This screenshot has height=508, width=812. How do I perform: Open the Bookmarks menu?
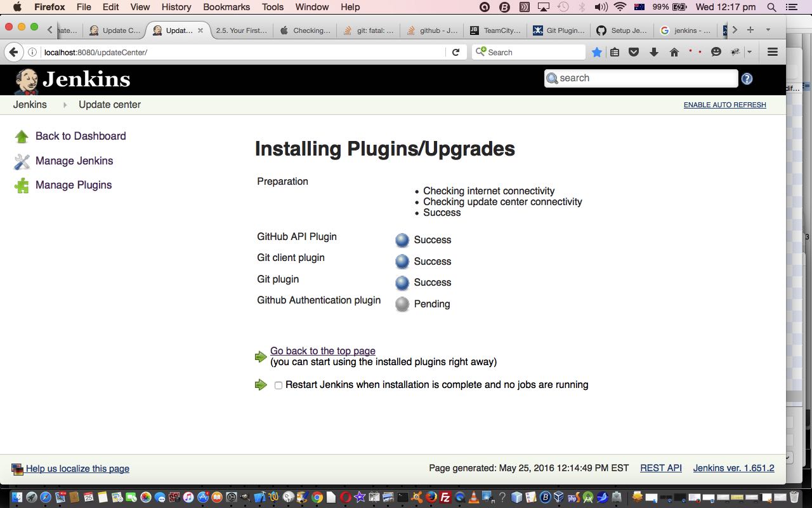pyautogui.click(x=226, y=7)
